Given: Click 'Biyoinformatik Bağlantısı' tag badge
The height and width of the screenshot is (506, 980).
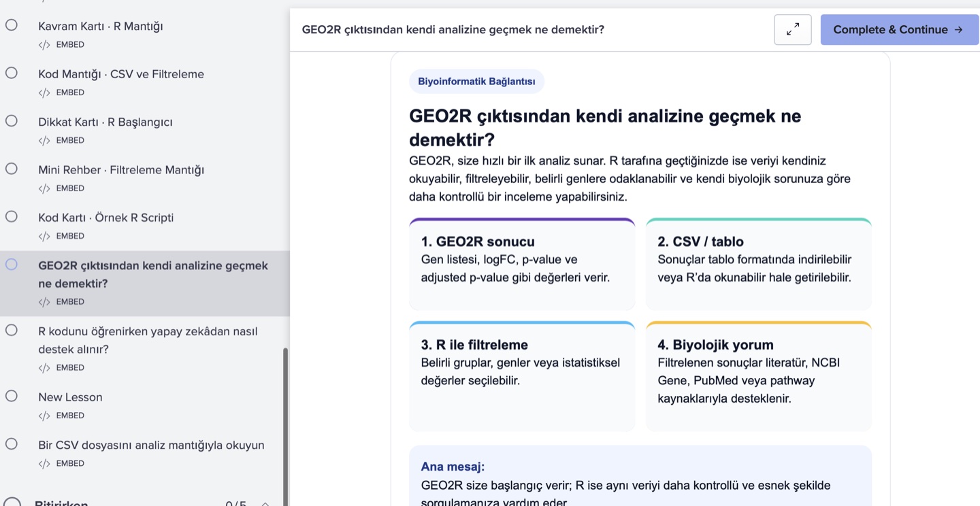Looking at the screenshot, I should pos(476,82).
